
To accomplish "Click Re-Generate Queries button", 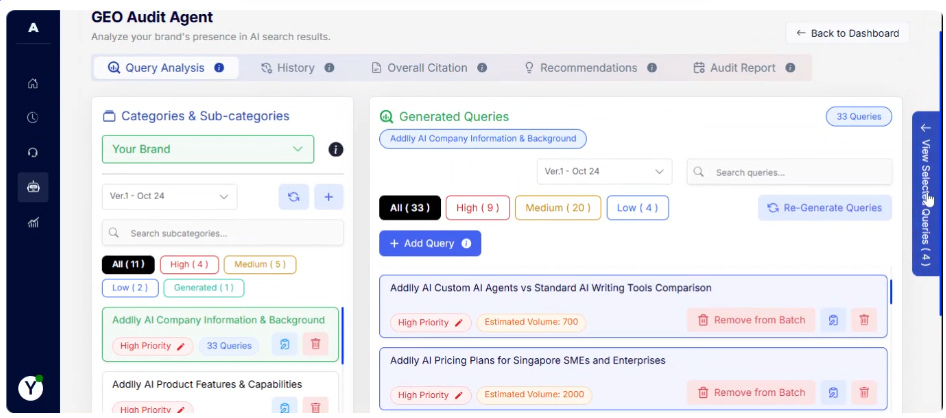I will click(x=825, y=208).
